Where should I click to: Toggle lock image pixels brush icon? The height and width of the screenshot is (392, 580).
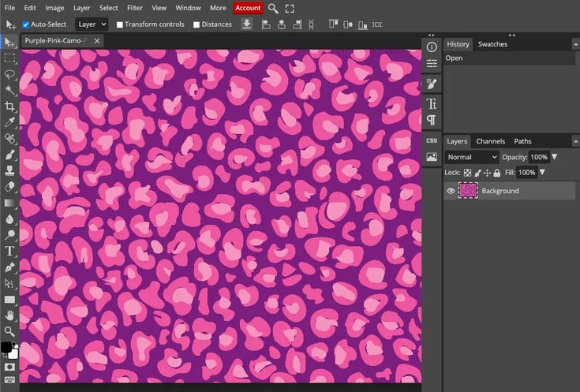point(477,173)
